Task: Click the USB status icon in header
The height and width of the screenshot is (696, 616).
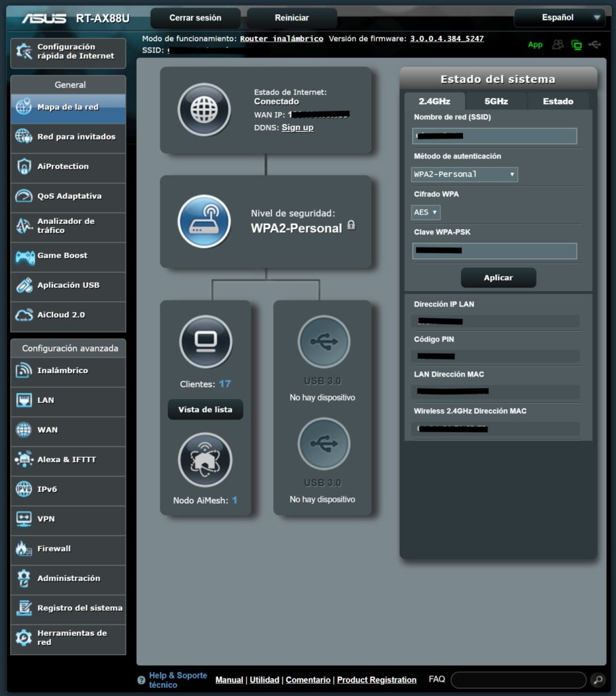Action: 596,45
